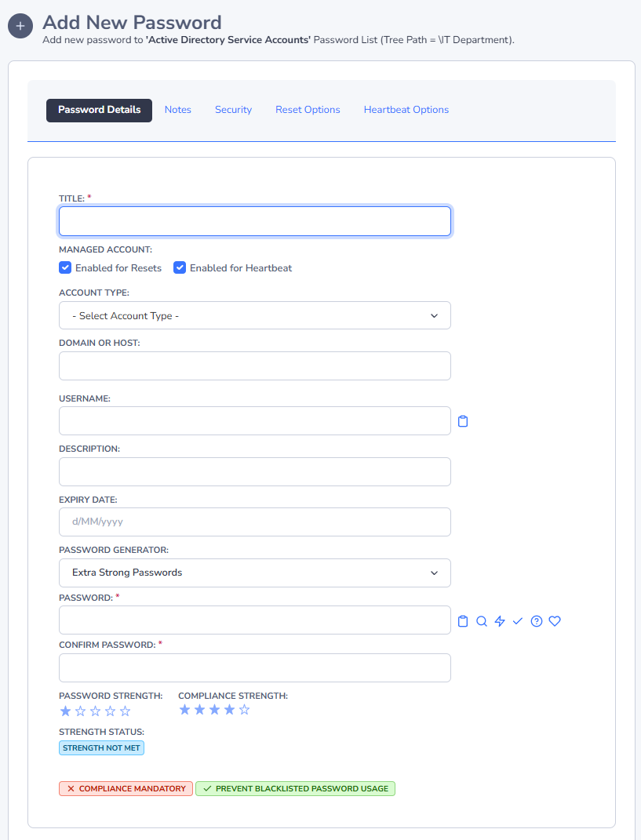Open the Account Type dropdown
Screen dimensions: 641x840
tap(254, 315)
